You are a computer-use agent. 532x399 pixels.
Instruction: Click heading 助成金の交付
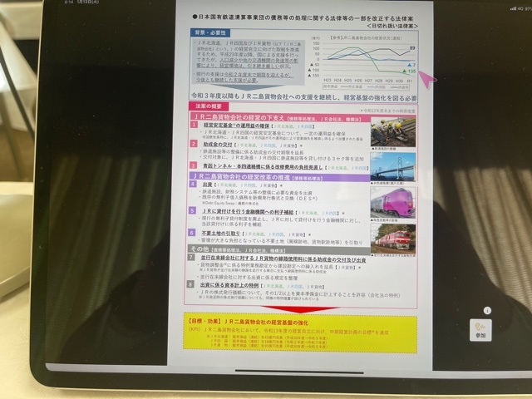click(218, 145)
